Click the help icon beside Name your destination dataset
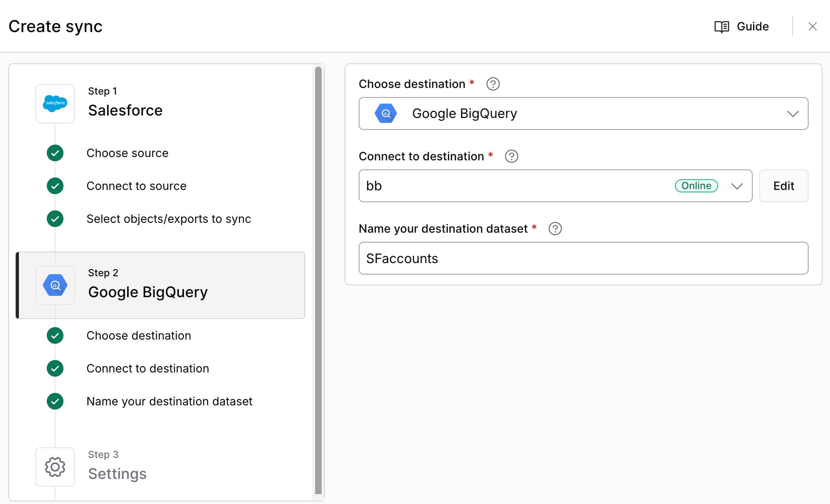Image resolution: width=830 pixels, height=504 pixels. [x=555, y=229]
